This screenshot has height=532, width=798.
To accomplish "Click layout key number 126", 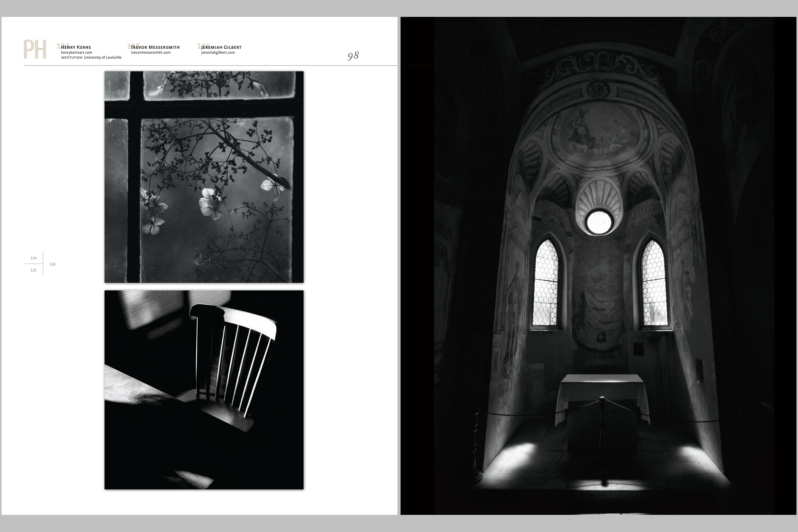I will coord(52,264).
